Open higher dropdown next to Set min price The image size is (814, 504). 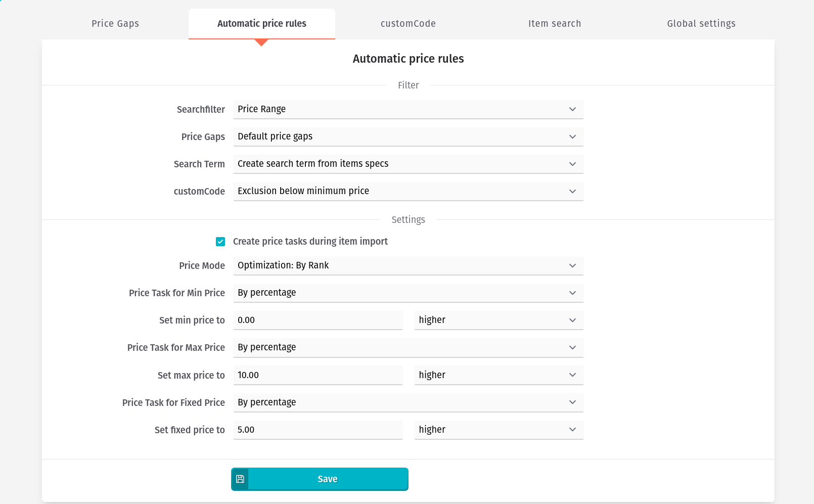499,320
